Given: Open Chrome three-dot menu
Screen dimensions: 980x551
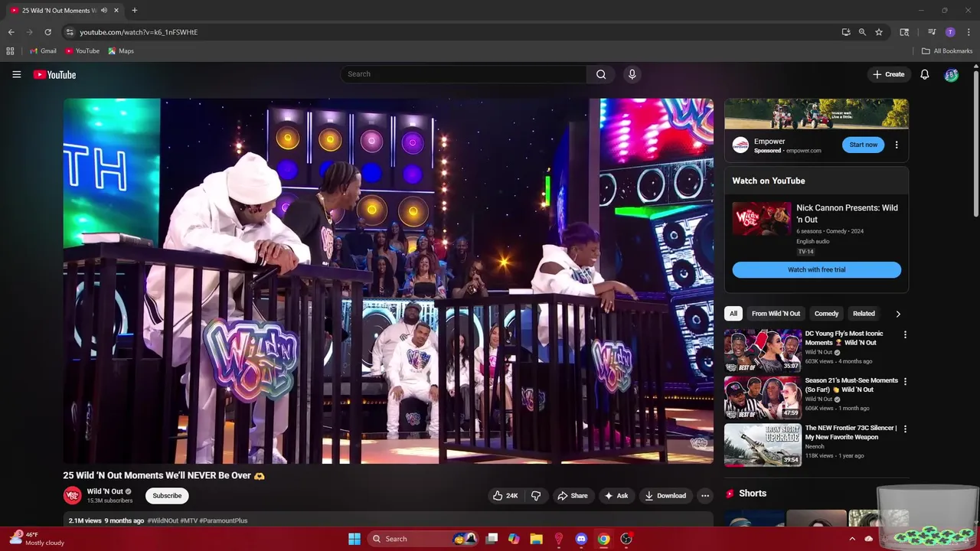Looking at the screenshot, I should click(969, 32).
